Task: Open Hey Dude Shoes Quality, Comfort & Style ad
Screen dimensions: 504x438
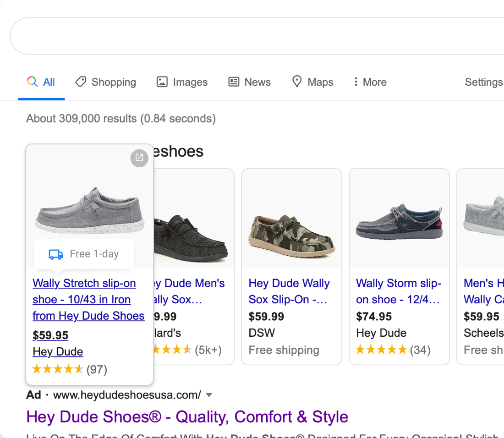Action: [x=187, y=417]
